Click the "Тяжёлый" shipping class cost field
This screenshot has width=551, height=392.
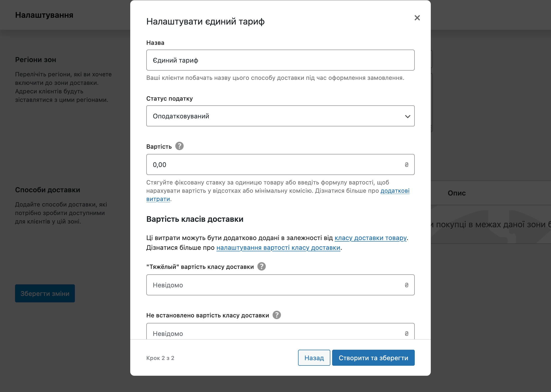(x=280, y=285)
